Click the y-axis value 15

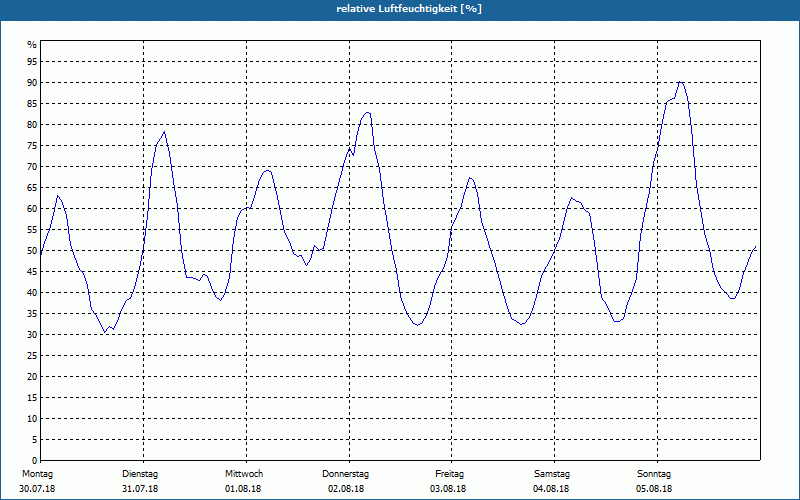coord(32,398)
